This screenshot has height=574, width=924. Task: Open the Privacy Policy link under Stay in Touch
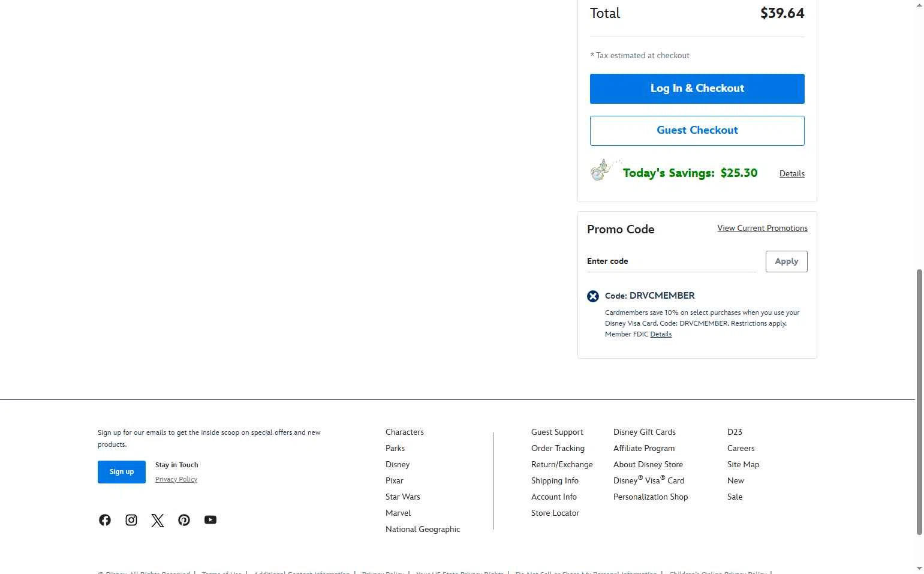[176, 479]
